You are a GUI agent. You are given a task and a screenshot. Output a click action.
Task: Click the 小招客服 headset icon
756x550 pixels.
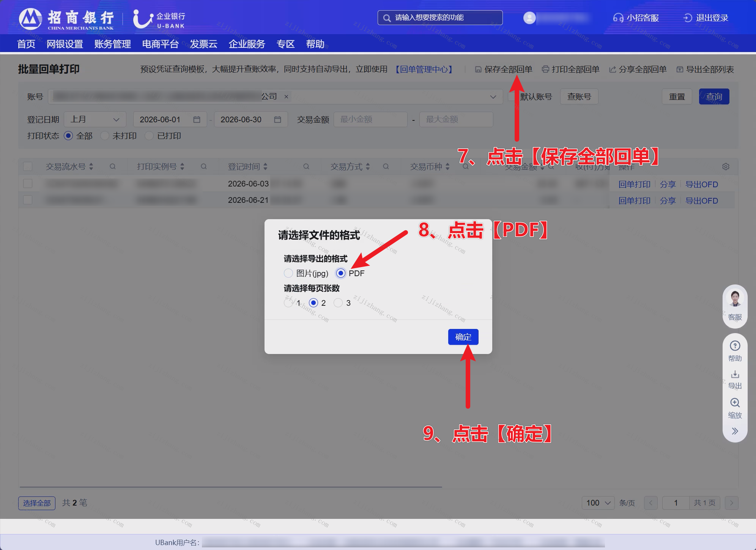[618, 18]
